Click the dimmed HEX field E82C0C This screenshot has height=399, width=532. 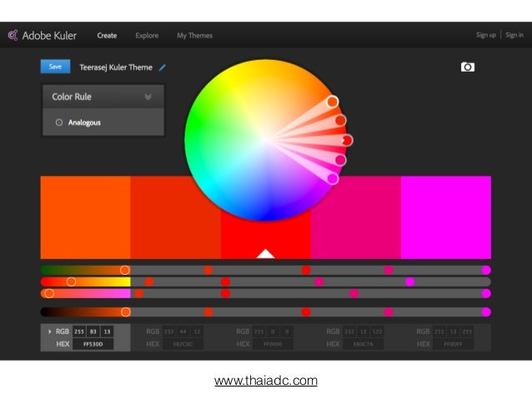183,344
